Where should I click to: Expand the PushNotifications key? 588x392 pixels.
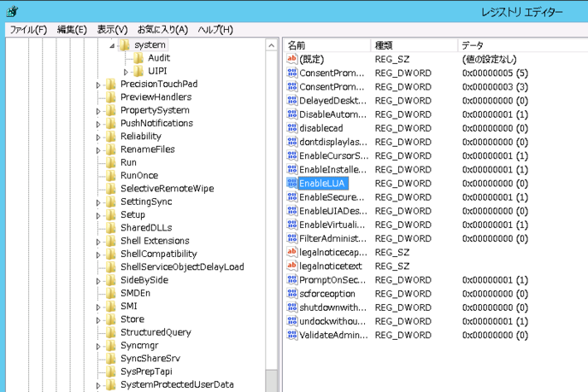(x=98, y=125)
